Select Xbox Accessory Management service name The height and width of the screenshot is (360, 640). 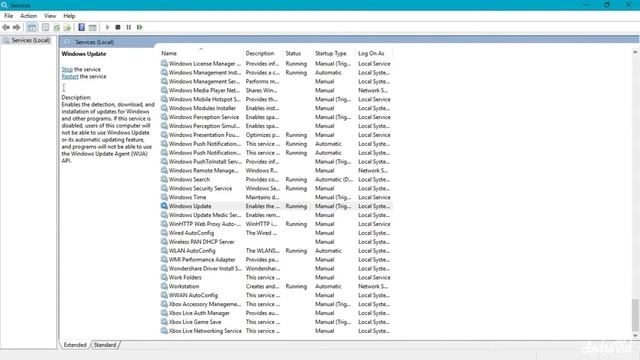[205, 304]
